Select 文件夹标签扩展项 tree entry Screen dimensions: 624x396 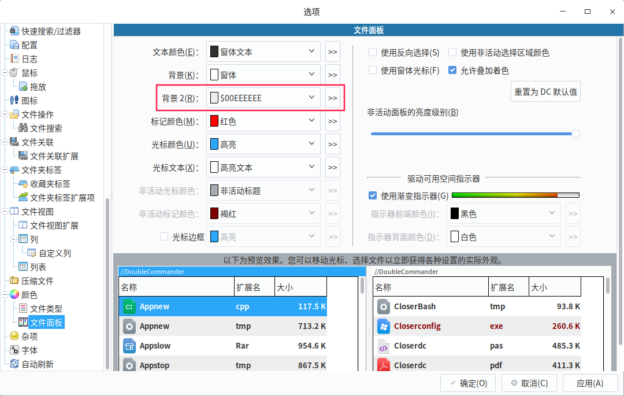tap(62, 198)
